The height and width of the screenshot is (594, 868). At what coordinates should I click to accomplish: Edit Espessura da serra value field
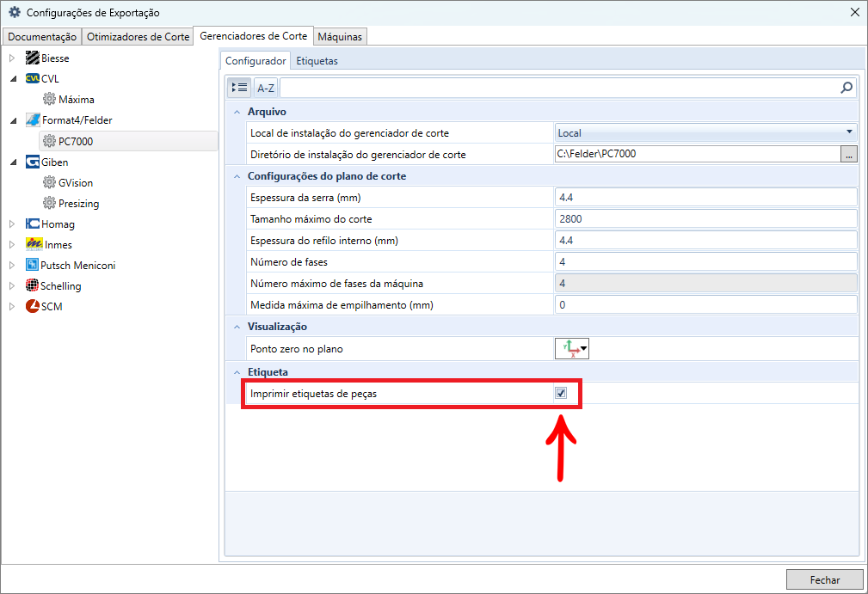(705, 198)
